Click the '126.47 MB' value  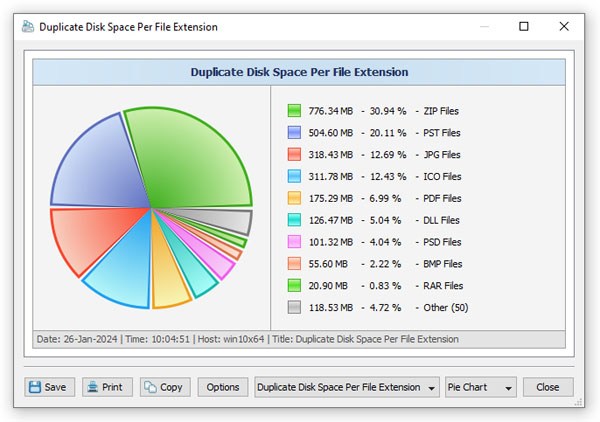point(331,220)
